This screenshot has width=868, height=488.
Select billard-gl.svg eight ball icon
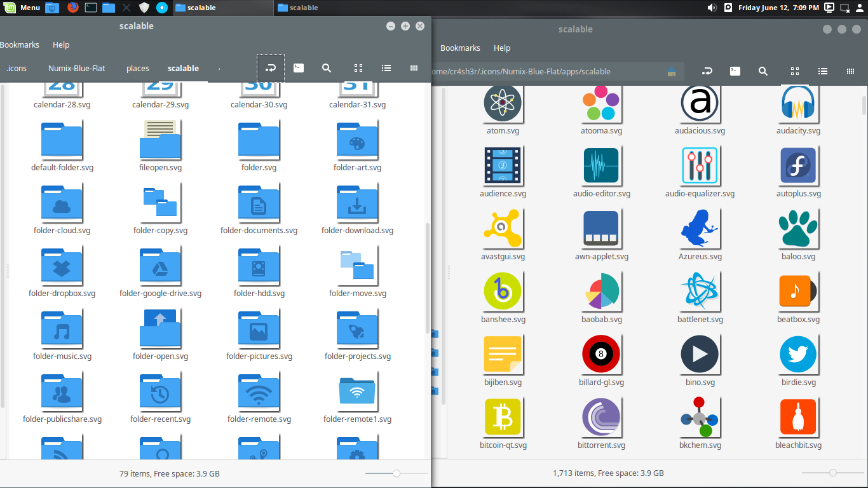pyautogui.click(x=601, y=355)
